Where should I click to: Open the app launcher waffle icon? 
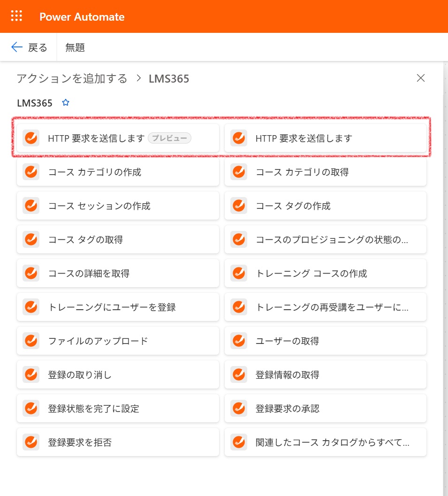(x=16, y=16)
